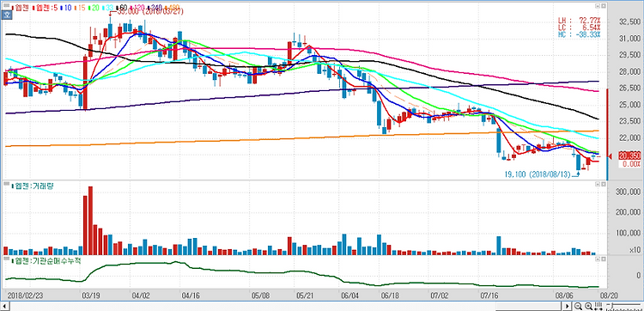The height and width of the screenshot is (311, 644).
Task: Click the small gray icon above the 호 button
Action: (6, 5)
